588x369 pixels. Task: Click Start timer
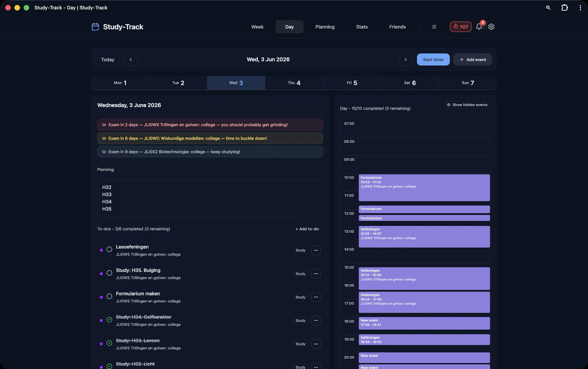pos(433,59)
